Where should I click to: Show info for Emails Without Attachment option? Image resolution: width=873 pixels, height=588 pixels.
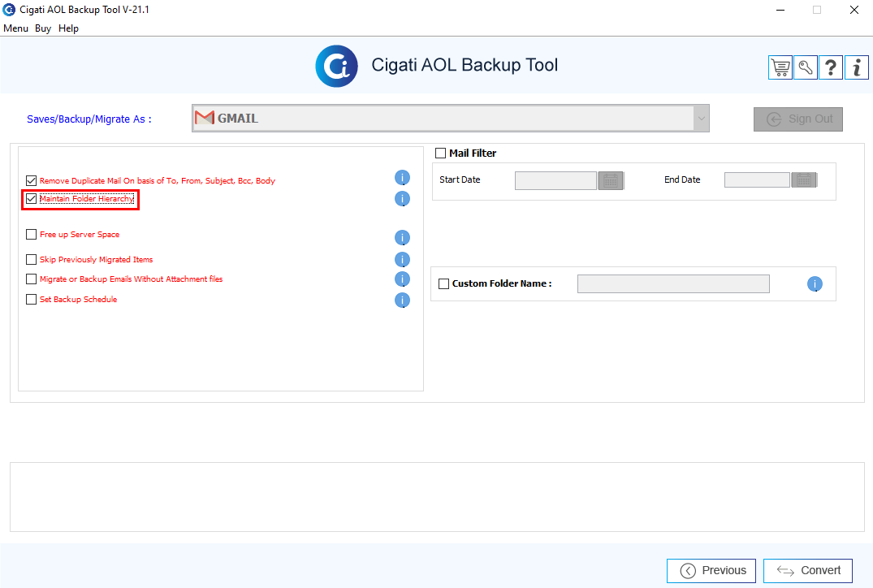[402, 279]
